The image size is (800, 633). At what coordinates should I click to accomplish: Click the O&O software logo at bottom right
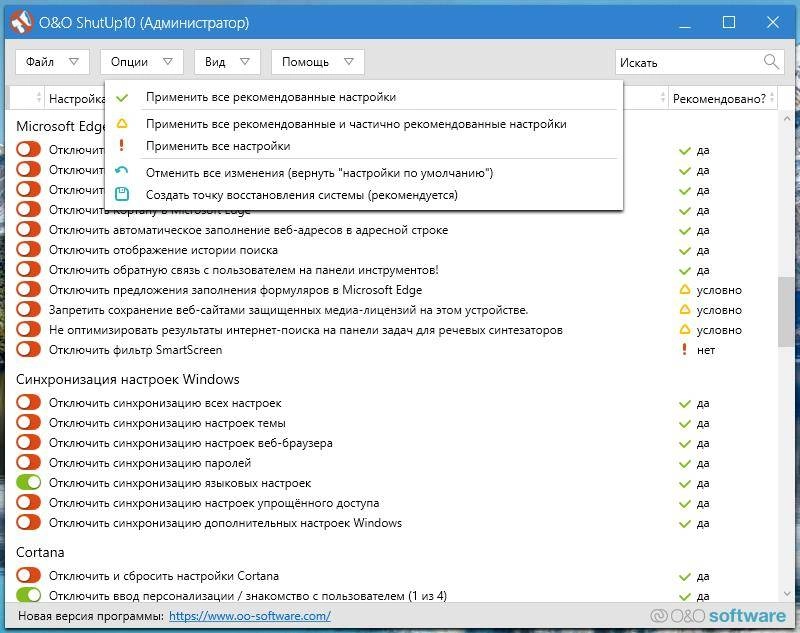click(x=718, y=616)
